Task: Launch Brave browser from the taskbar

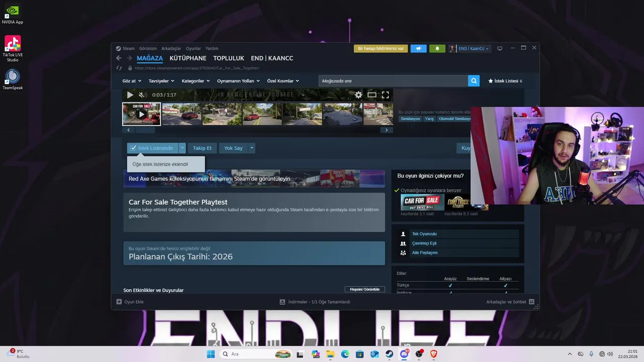Action: (434, 354)
